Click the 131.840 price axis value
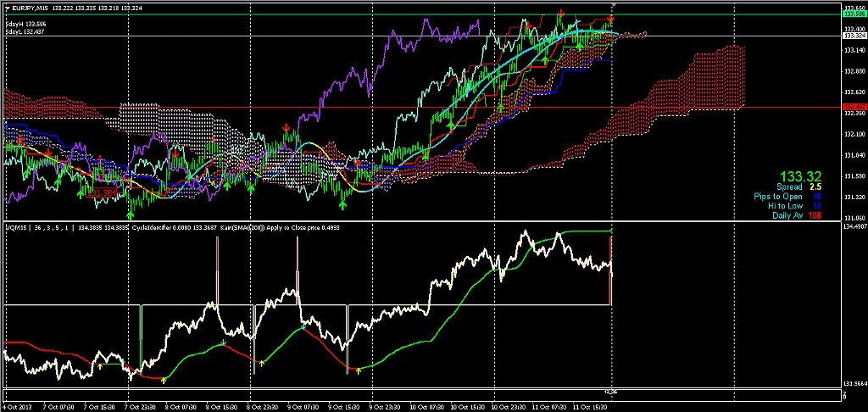This screenshot has width=868, height=412. click(x=854, y=155)
